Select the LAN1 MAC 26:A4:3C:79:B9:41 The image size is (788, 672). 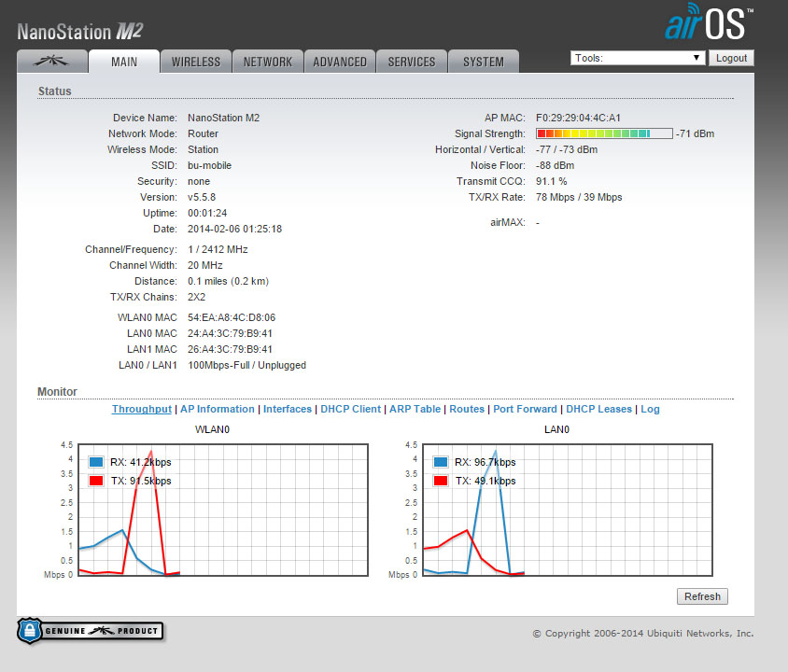coord(230,349)
